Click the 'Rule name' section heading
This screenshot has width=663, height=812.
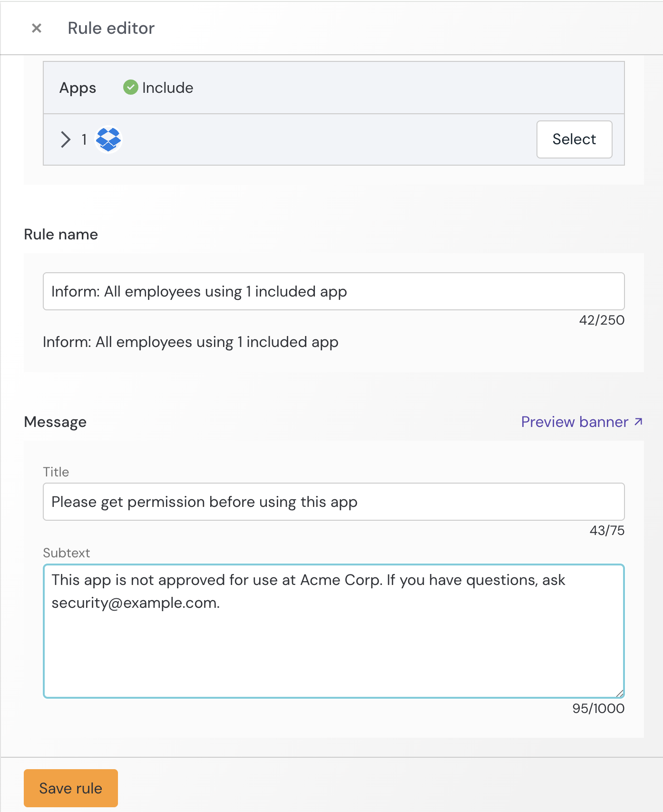(61, 234)
